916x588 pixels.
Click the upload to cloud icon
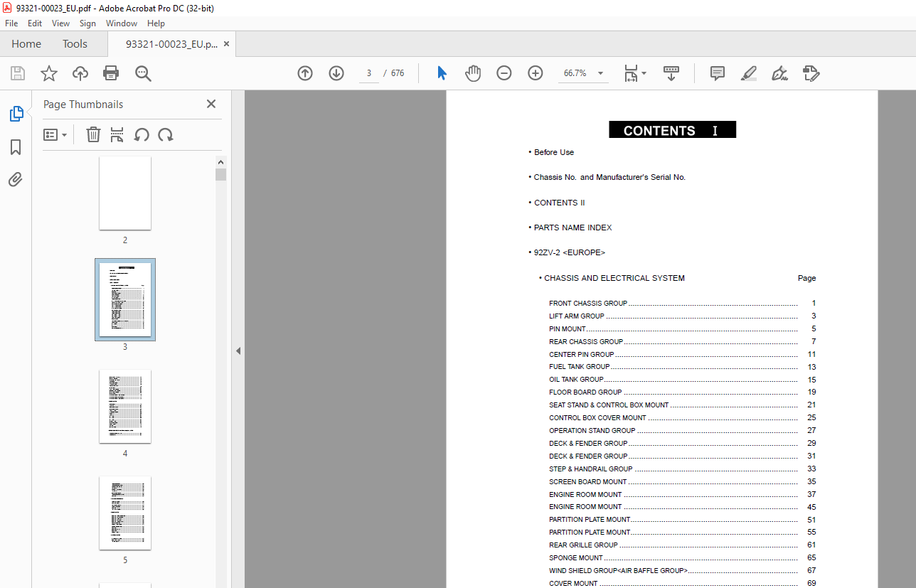80,73
